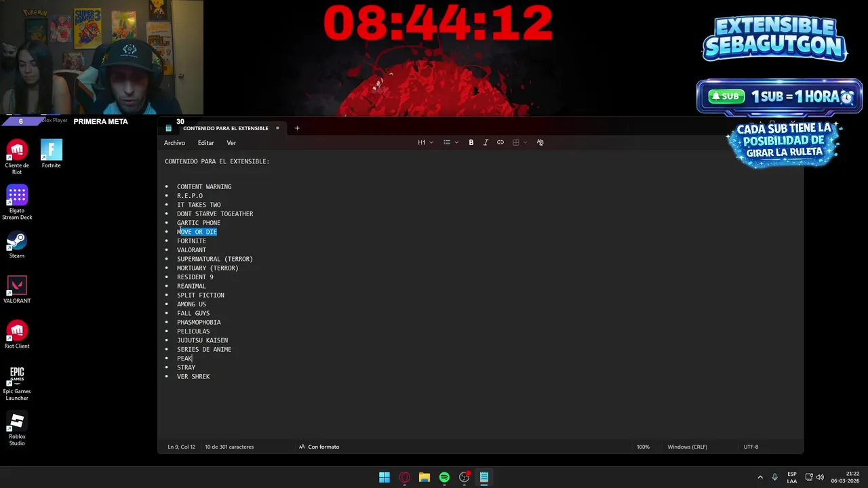The width and height of the screenshot is (868, 488).
Task: Click the FORTNITE list line in the note
Action: point(191,241)
